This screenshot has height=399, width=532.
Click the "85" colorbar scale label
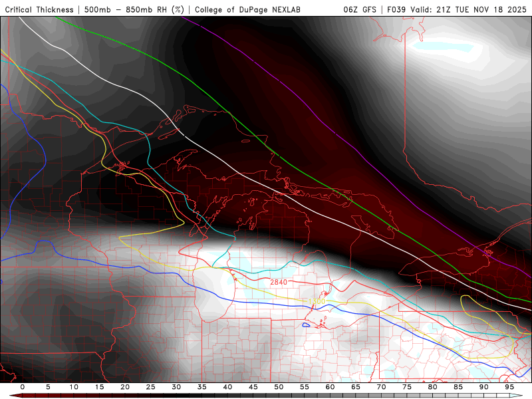pyautogui.click(x=458, y=387)
